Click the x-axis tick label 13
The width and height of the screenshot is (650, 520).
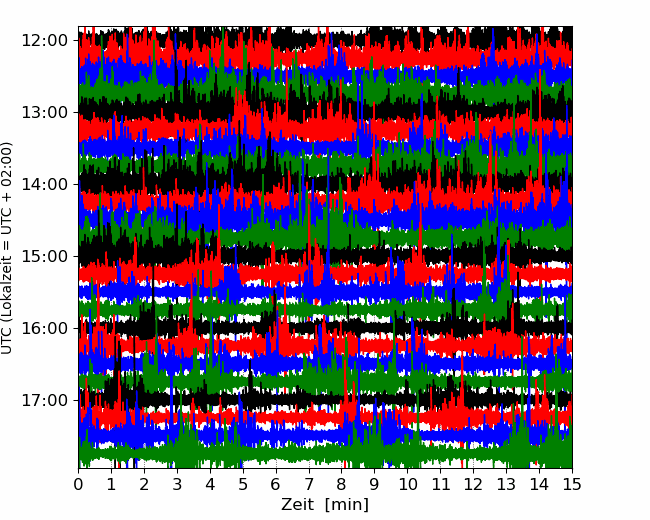[507, 484]
